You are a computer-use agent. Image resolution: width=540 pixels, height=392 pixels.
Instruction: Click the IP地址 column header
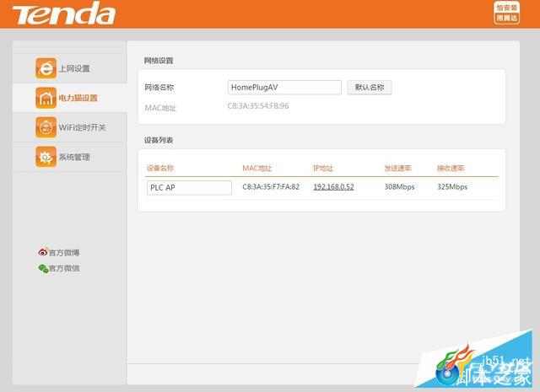pyautogui.click(x=323, y=168)
